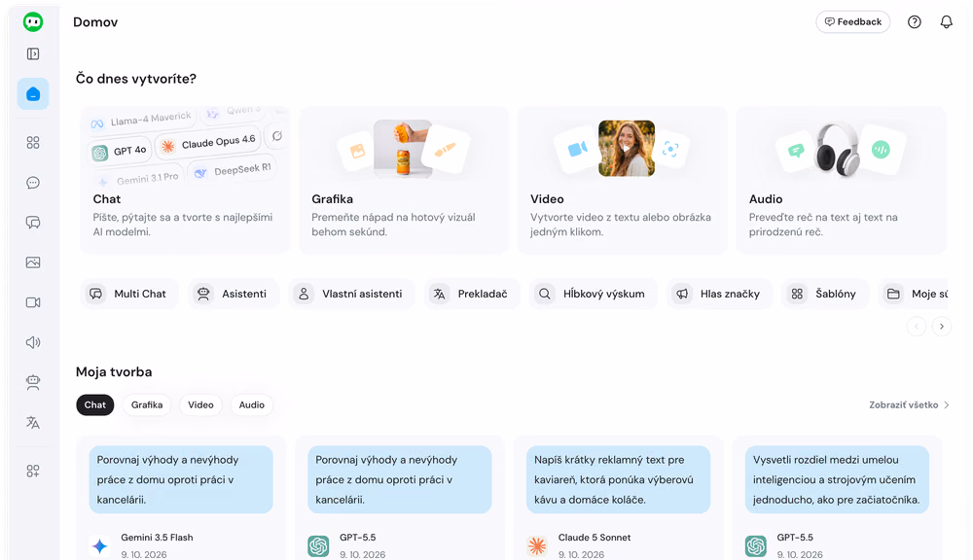973x560 pixels.
Task: Show previous shortcuts with left arrow
Action: (916, 327)
